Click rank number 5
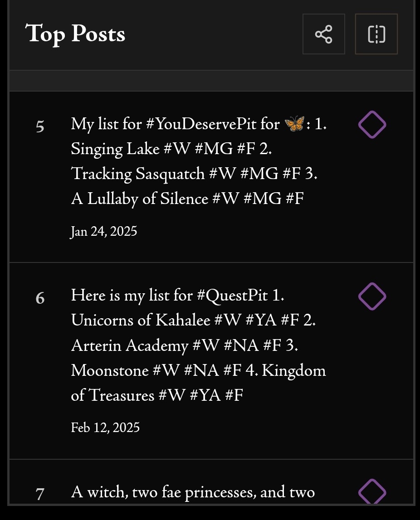The height and width of the screenshot is (520, 420). [x=40, y=126]
